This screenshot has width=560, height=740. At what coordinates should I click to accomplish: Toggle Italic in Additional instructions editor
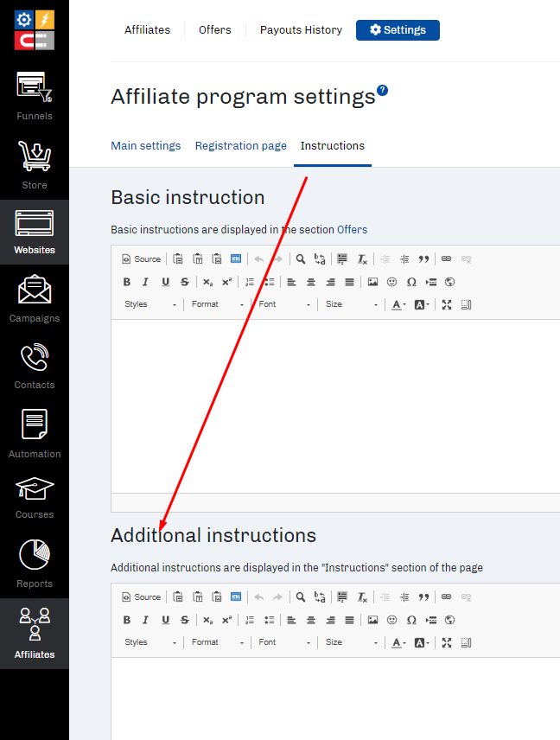point(145,620)
